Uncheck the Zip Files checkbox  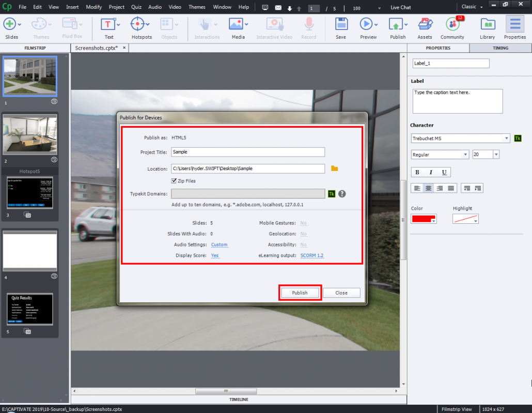[174, 180]
